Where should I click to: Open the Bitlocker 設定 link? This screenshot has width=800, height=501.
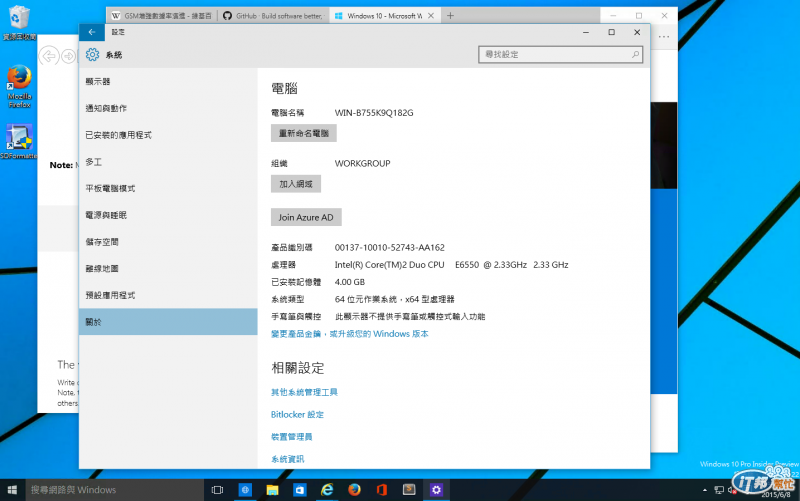297,414
